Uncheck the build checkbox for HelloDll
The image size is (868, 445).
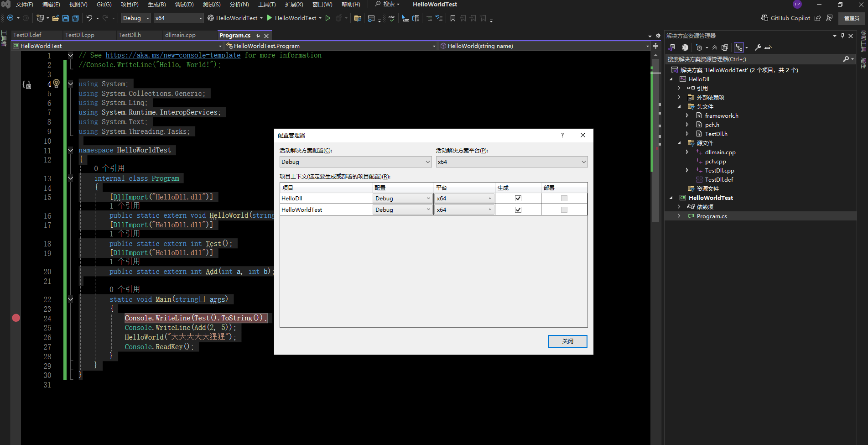pyautogui.click(x=518, y=199)
